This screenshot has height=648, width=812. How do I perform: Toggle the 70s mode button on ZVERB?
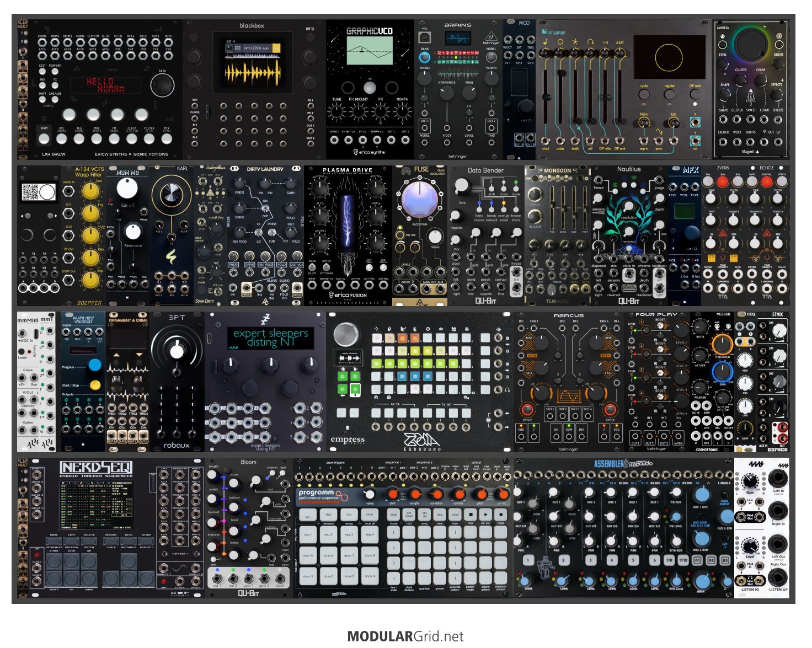[x=708, y=181]
